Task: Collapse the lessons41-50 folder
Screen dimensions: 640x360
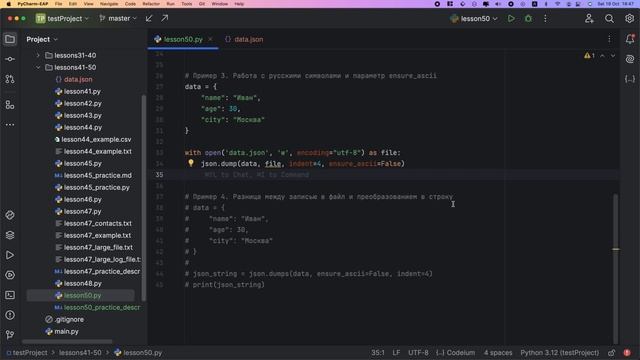Action: click(38, 67)
